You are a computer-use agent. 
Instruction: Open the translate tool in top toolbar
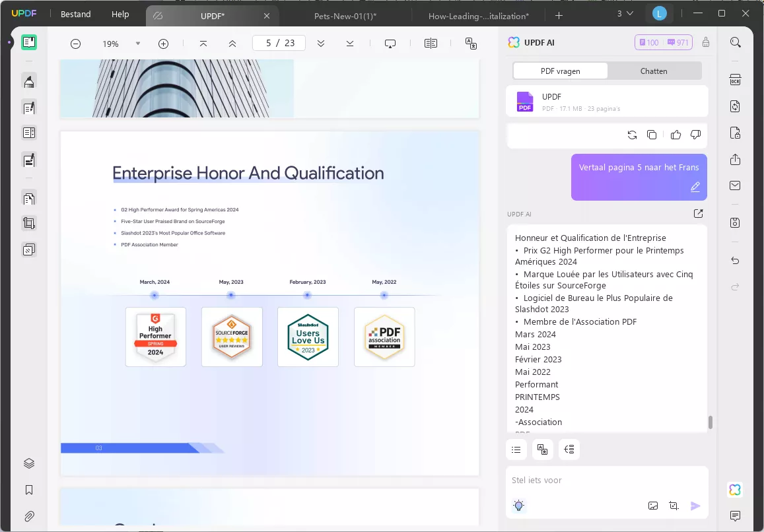(x=471, y=44)
